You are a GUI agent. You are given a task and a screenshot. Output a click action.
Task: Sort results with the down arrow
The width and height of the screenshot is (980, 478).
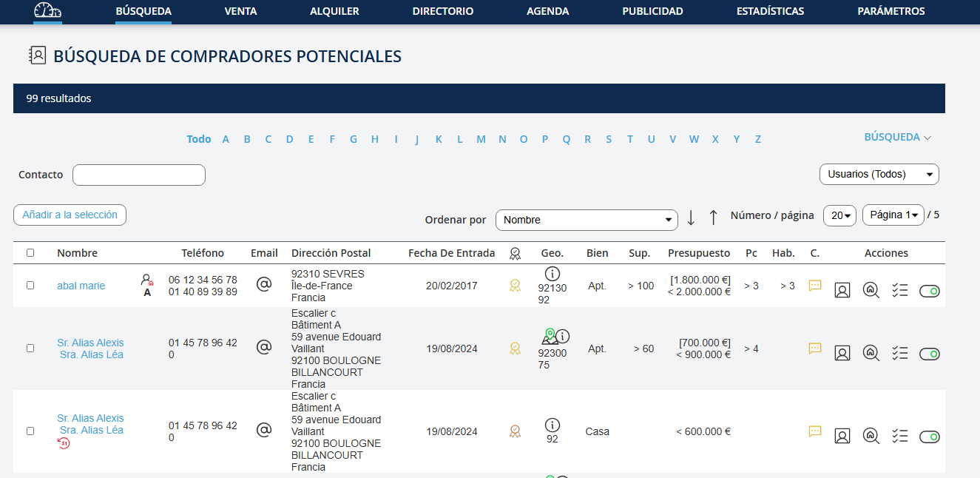click(x=691, y=218)
